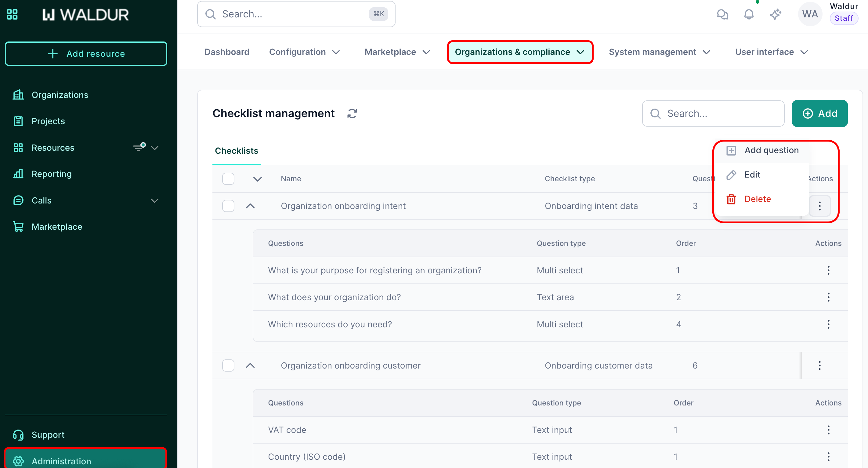Screen dimensions: 868x468
Task: Collapse the Organization onboarding intent row
Action: (x=250, y=206)
